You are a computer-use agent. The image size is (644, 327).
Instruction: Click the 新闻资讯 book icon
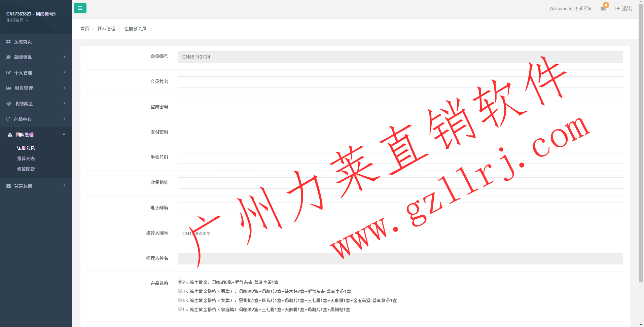point(8,57)
